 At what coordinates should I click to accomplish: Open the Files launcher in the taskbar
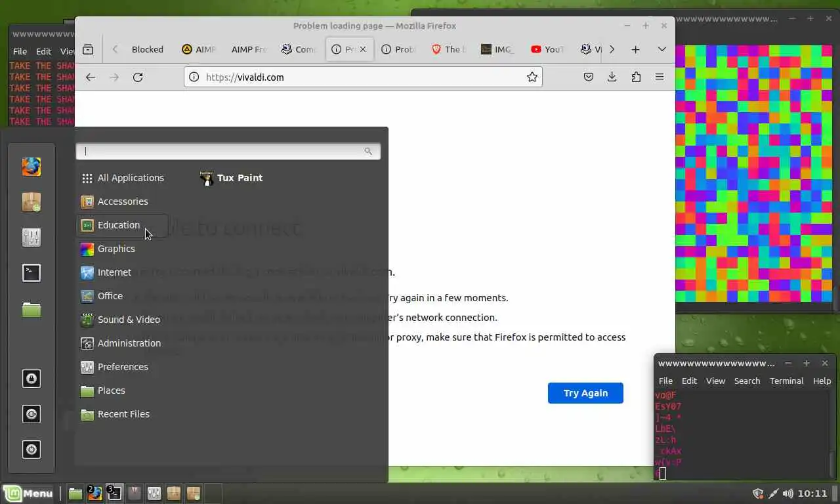[x=75, y=493]
